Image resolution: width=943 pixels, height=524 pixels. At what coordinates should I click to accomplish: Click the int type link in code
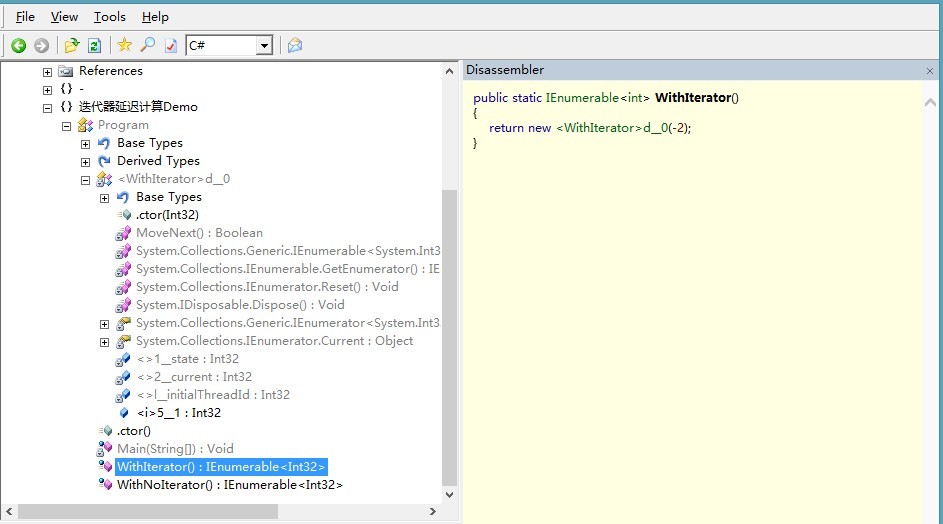635,97
